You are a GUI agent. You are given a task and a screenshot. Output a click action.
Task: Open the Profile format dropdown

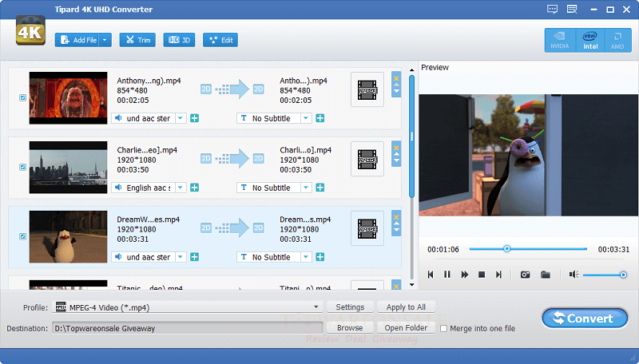click(316, 307)
